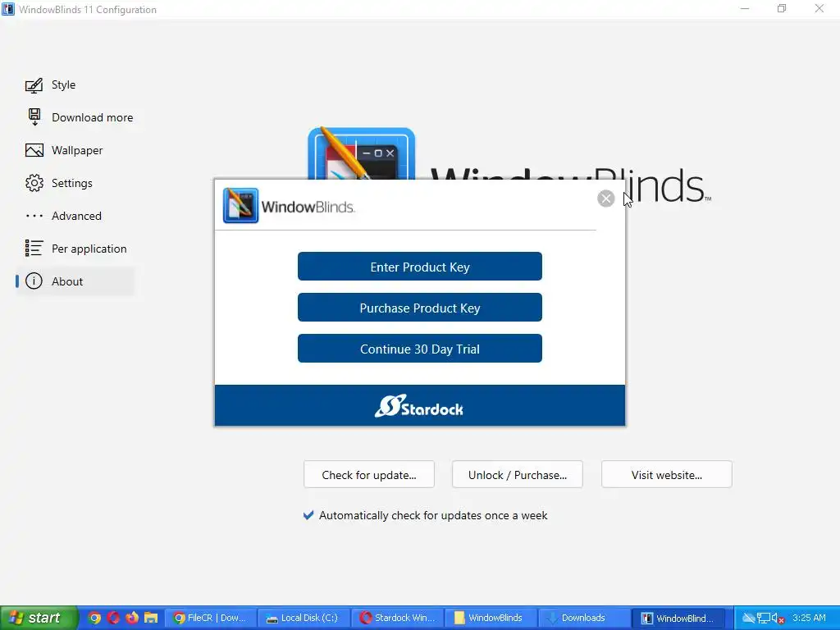This screenshot has height=630, width=840.
Task: Click the 3:25 AM taskbar clock
Action: [x=809, y=619]
